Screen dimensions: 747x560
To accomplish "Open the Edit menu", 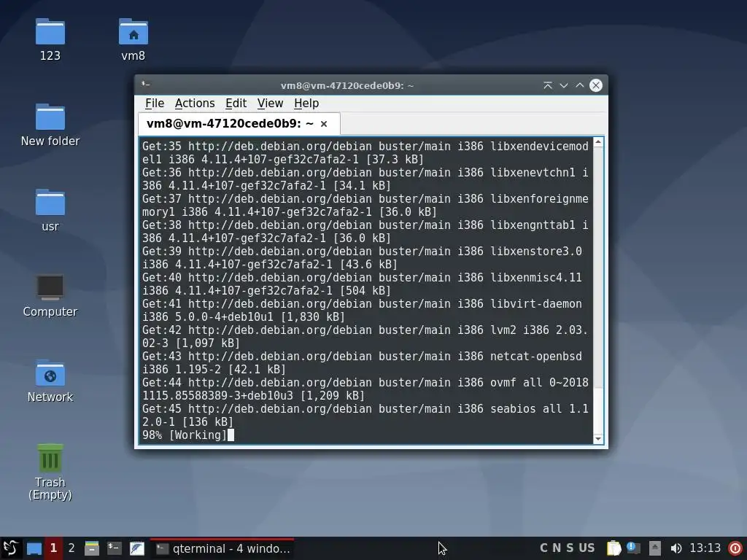I will (x=236, y=104).
